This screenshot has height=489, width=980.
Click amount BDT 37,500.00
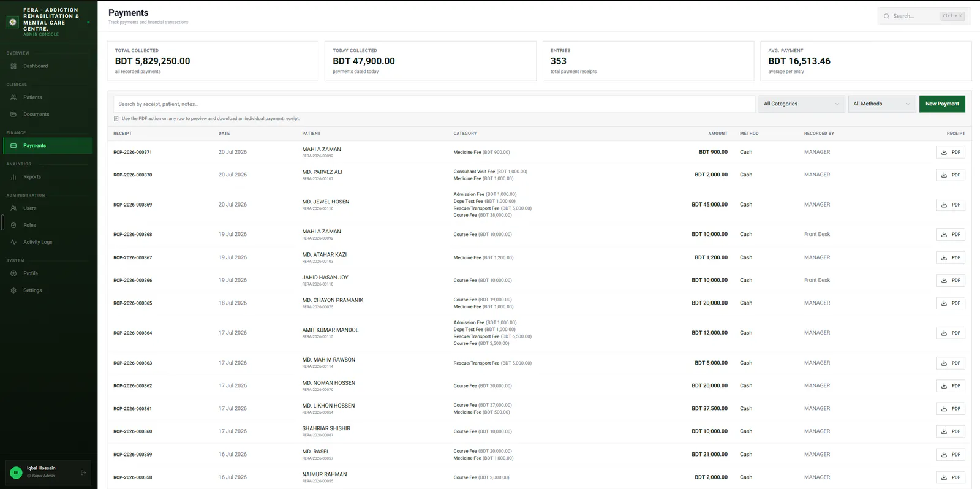pos(710,409)
